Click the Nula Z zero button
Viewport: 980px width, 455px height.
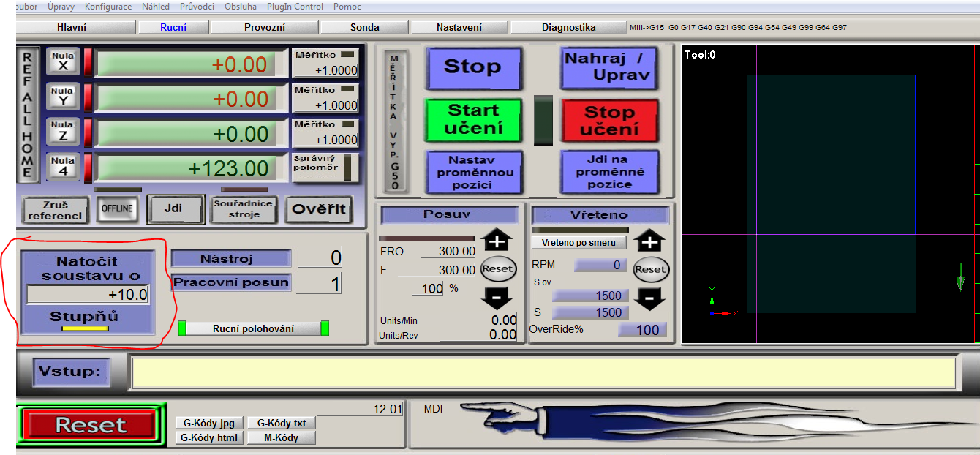(x=63, y=131)
